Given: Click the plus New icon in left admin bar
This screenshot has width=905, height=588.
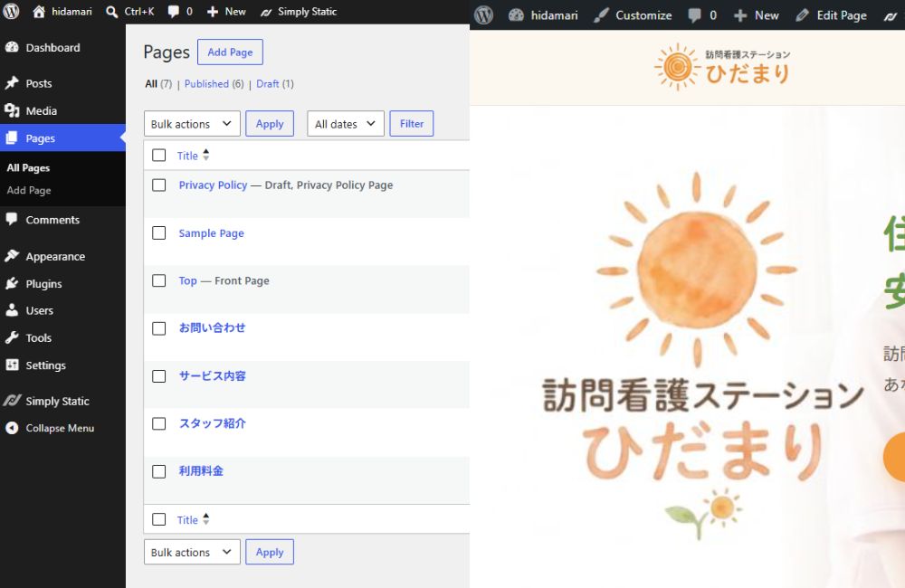Looking at the screenshot, I should click(213, 12).
